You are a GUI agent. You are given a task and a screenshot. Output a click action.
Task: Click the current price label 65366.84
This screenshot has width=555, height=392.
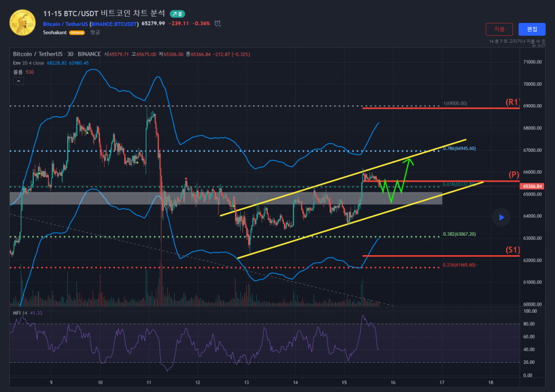(x=531, y=186)
